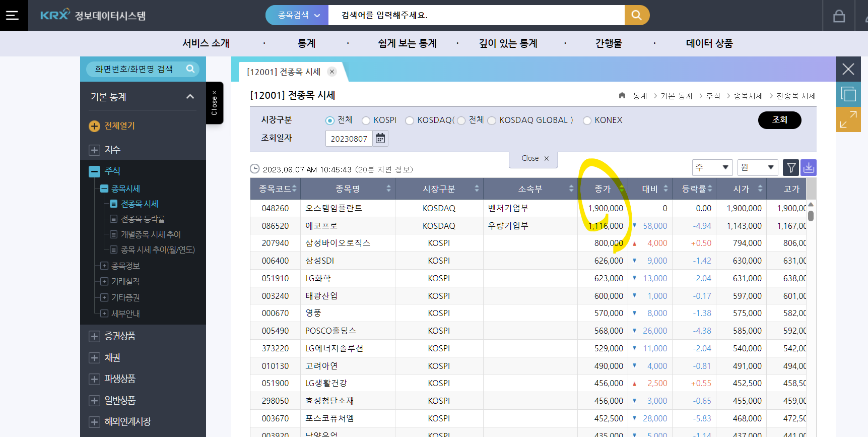Click the screen number search magnifier
Viewport: 868px width, 437px height.
point(190,69)
